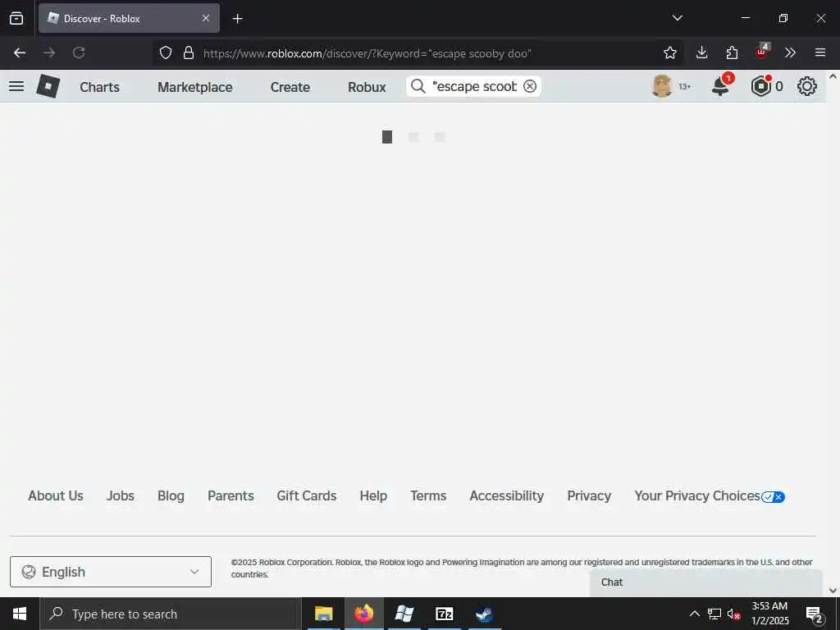Open the notifications bell
This screenshot has height=630, width=840.
coord(720,86)
